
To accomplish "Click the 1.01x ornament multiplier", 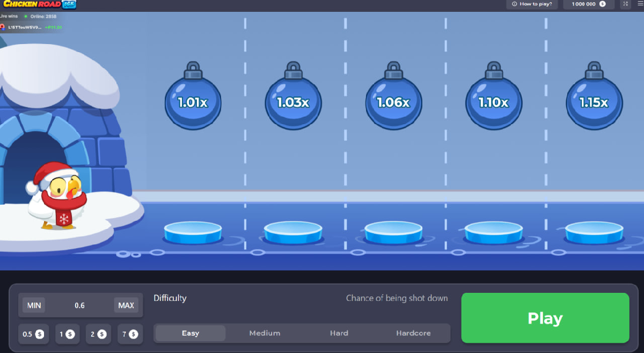I will (x=193, y=102).
